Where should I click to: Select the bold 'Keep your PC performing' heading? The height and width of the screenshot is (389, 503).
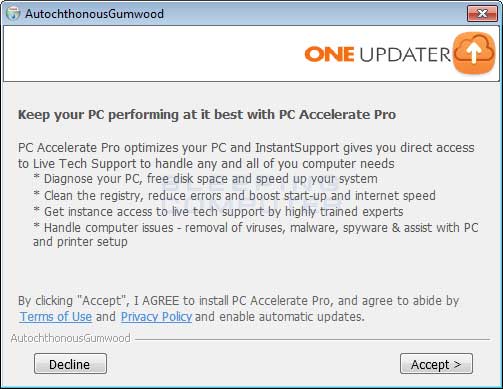(x=207, y=114)
